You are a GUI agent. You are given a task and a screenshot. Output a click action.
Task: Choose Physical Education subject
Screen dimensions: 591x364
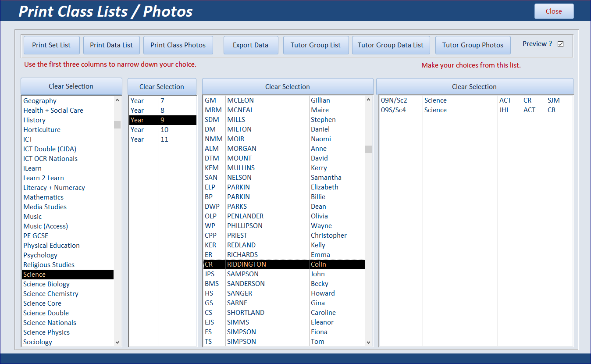(68, 246)
